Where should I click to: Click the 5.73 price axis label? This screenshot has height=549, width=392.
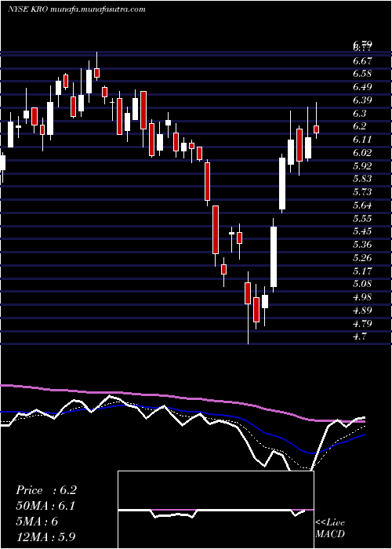362,192
